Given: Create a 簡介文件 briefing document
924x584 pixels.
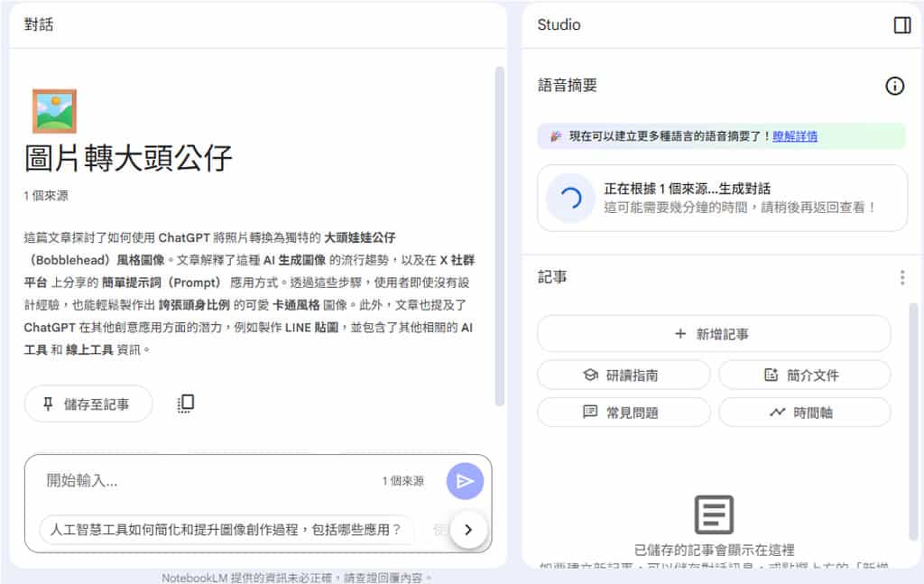Looking at the screenshot, I should (804, 375).
